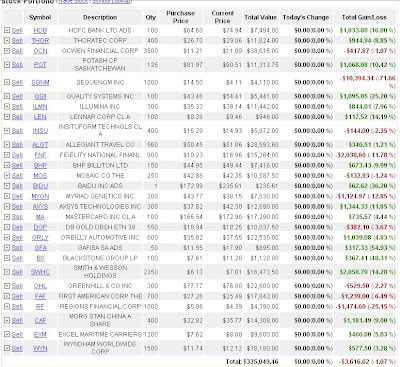Open the BIDU symbol link
The image size is (400, 367).
(40, 186)
